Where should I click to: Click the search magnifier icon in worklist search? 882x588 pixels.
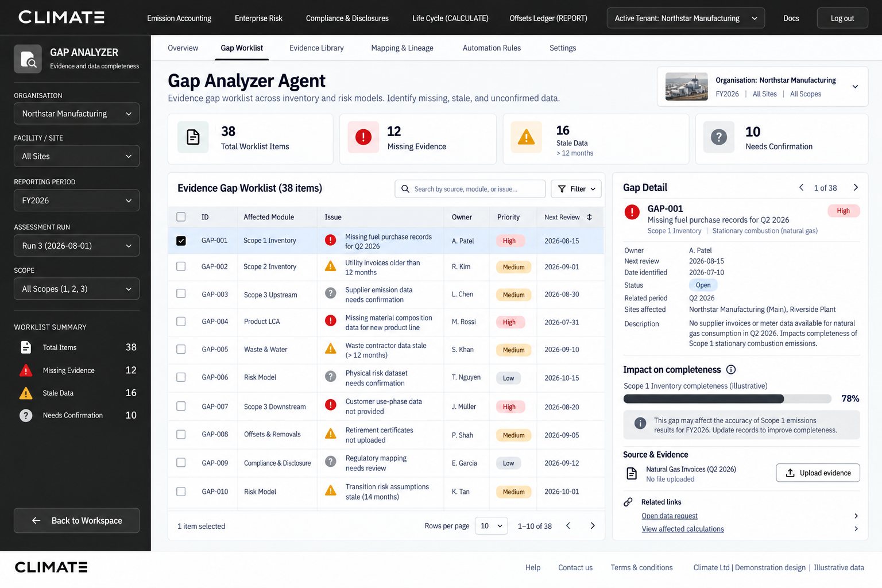[405, 189]
